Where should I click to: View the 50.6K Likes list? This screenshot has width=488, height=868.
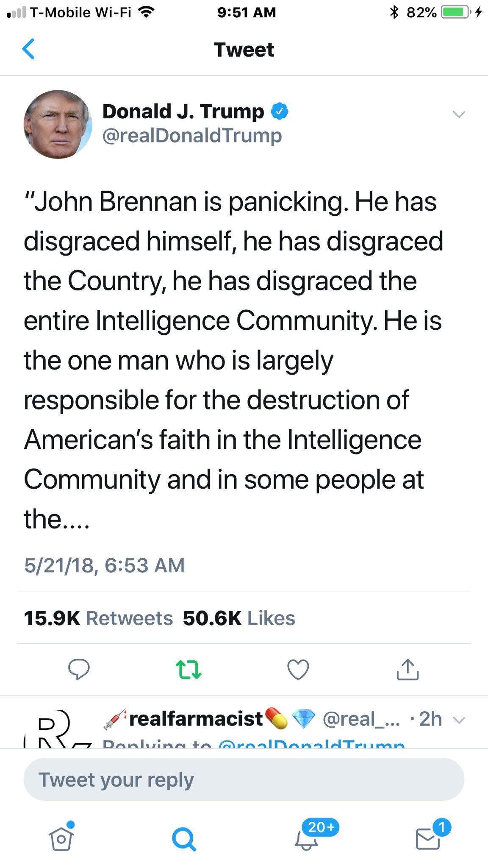pyautogui.click(x=239, y=618)
